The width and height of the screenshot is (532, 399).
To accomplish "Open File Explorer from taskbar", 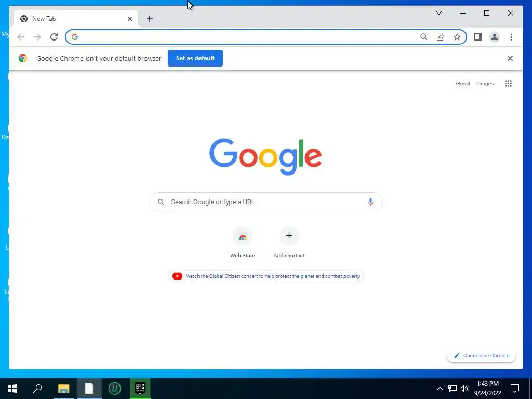I will click(x=63, y=389).
